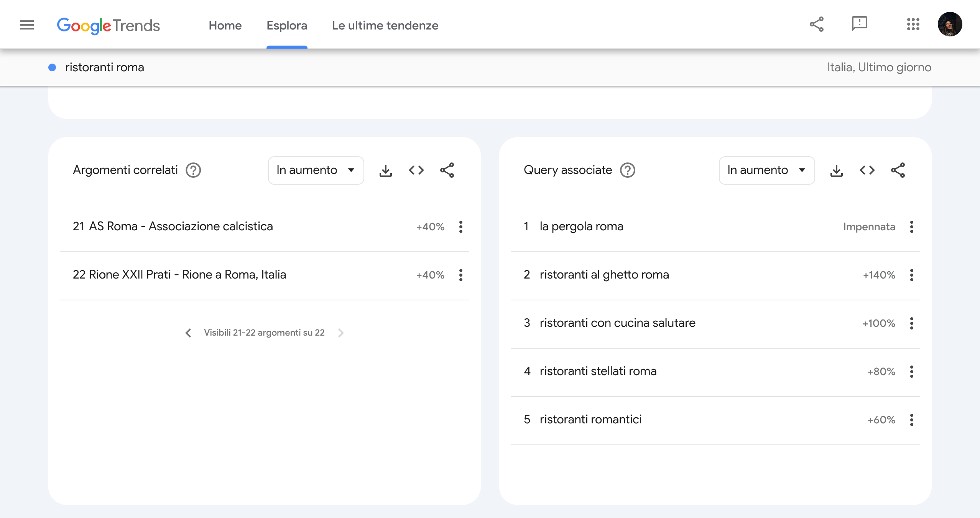Open the send feedback icon
This screenshot has width=980, height=518.
(859, 25)
